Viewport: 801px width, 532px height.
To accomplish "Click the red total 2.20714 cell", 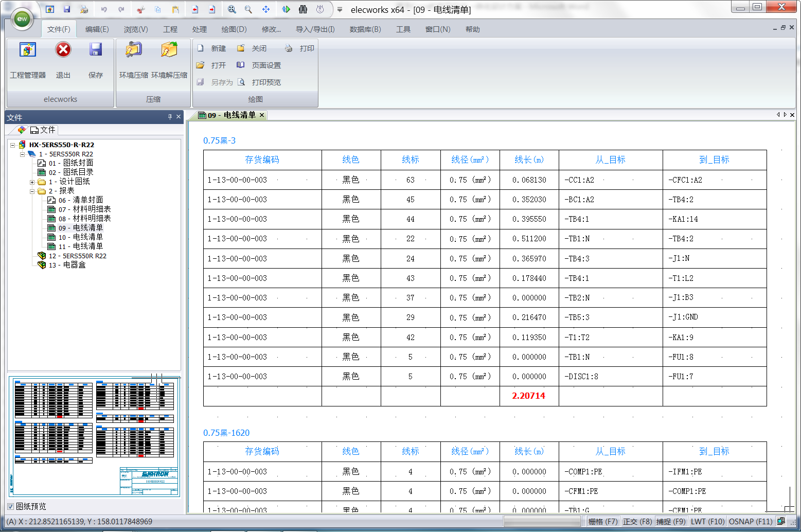I will click(x=529, y=396).
